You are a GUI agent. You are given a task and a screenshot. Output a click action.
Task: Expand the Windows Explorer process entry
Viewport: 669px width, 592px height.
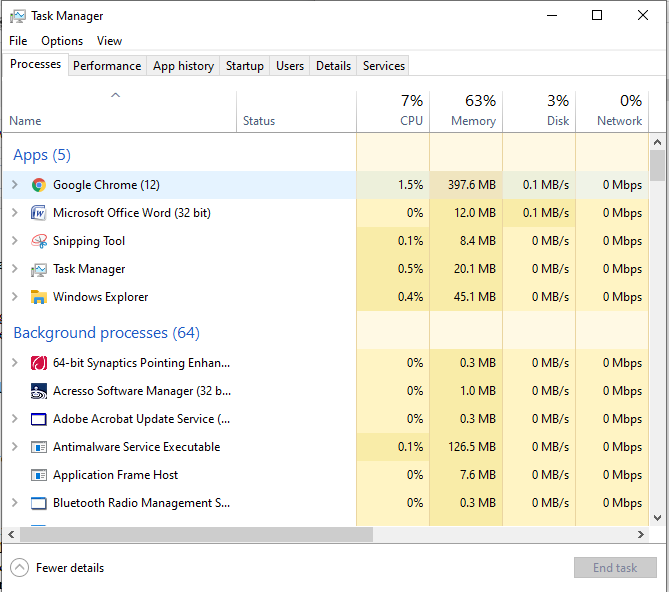click(14, 297)
